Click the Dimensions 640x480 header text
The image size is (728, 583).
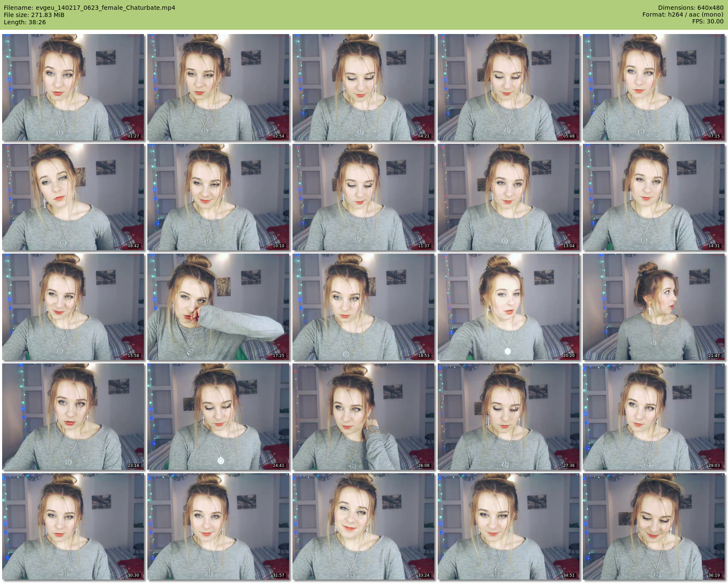click(691, 8)
